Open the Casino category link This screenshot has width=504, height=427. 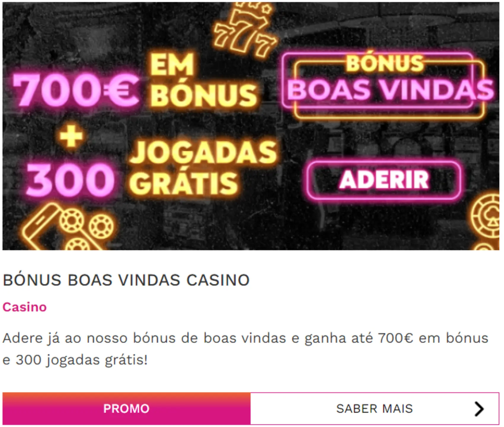click(25, 307)
